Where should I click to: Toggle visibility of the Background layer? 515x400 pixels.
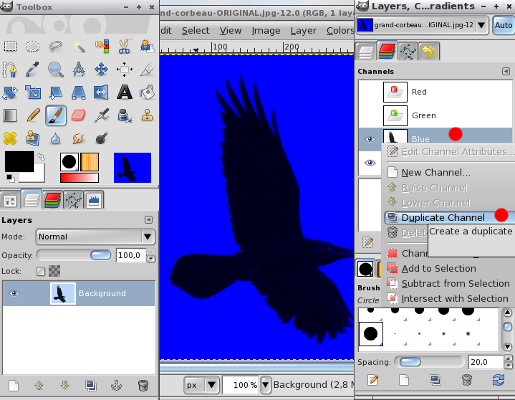click(14, 293)
